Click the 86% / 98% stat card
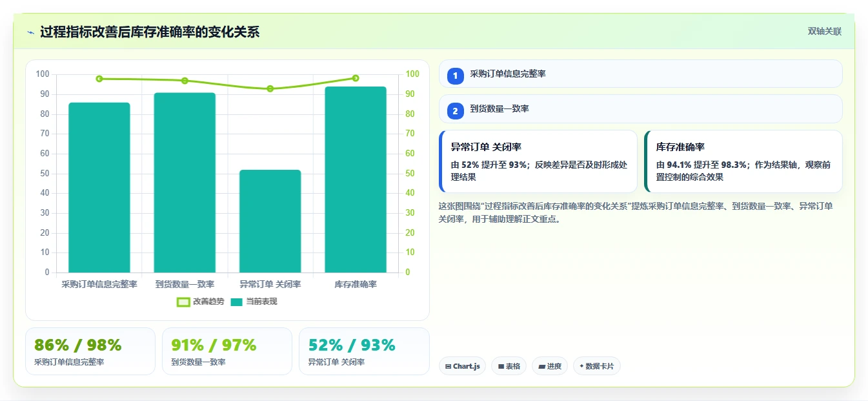This screenshot has width=868, height=401. 90,351
